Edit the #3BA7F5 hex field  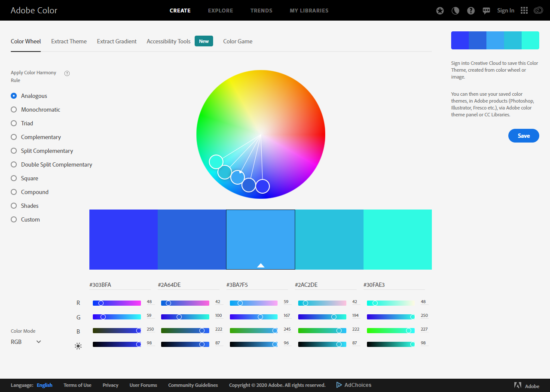257,285
